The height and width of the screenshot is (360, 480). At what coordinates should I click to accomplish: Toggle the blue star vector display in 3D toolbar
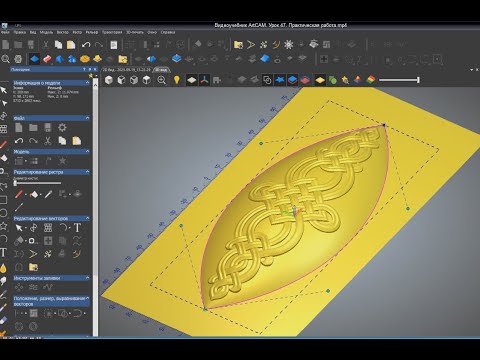click(x=280, y=80)
